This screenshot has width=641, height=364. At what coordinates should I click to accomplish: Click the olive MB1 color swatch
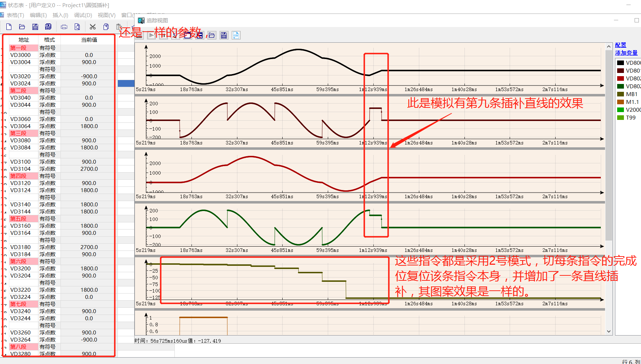(x=620, y=94)
